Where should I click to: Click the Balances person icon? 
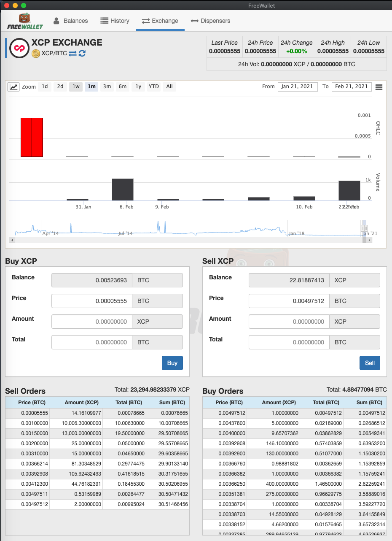56,21
